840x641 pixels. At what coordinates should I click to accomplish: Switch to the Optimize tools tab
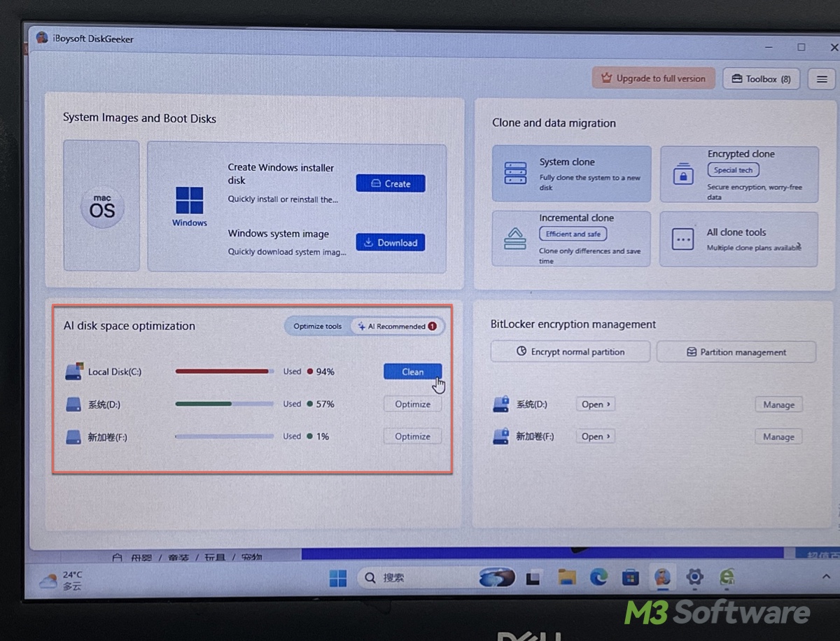(317, 326)
